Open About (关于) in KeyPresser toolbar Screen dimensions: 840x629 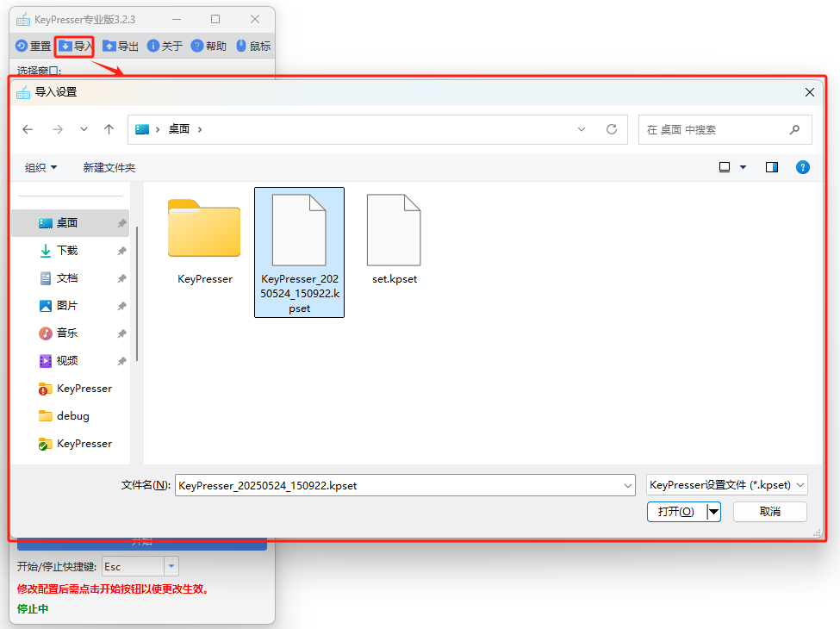[165, 46]
